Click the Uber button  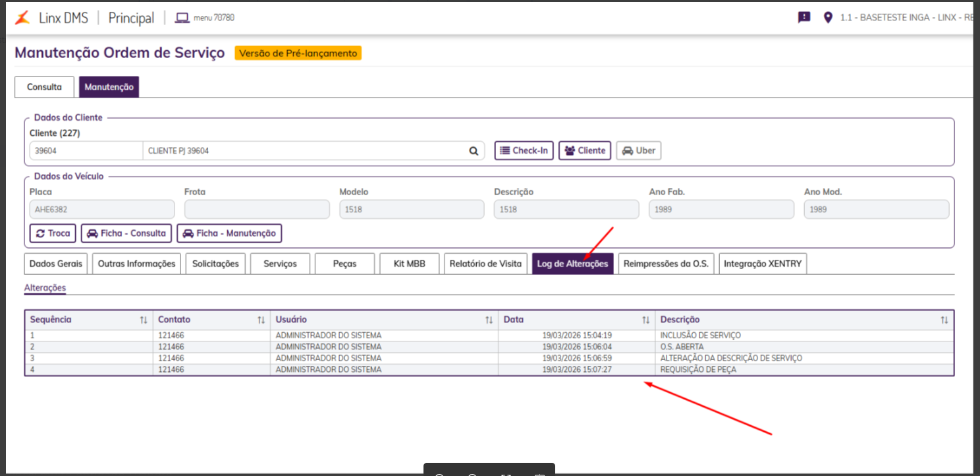(x=639, y=151)
